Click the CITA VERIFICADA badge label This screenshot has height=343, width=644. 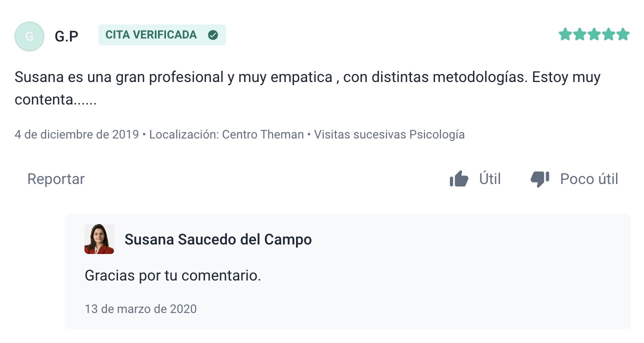click(x=151, y=35)
